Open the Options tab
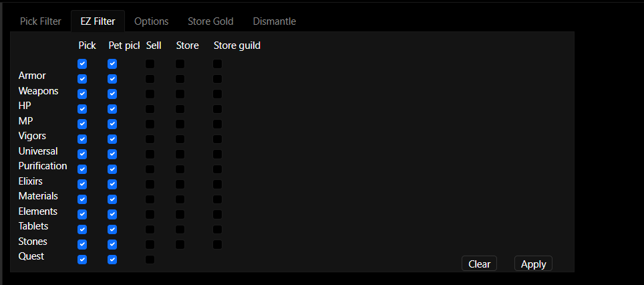This screenshot has height=285, width=644. coord(151,21)
